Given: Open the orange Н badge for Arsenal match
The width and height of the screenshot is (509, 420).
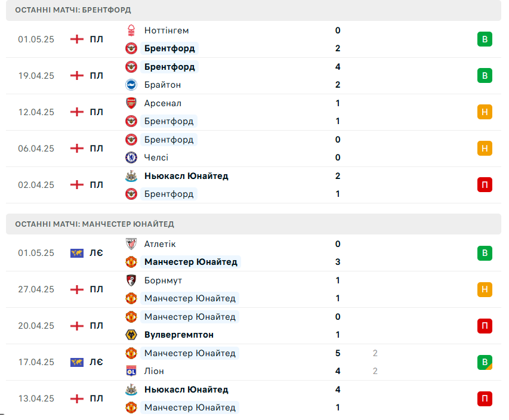Looking at the screenshot, I should click(x=485, y=112).
